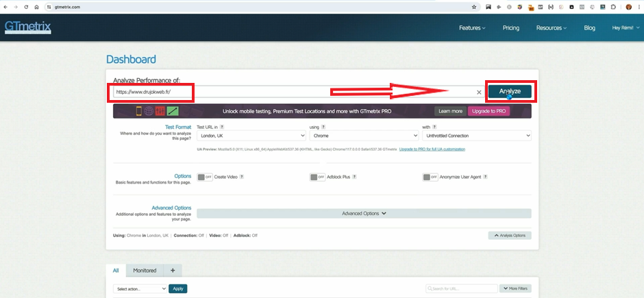The height and width of the screenshot is (298, 644).
Task: Click 'Adblock: Off' in summary line
Action: coord(245,236)
